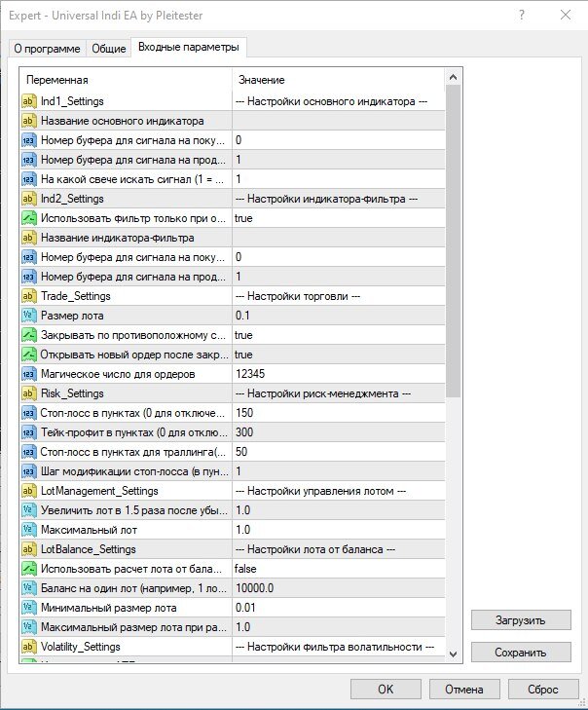
Task: Click the double icon for Размер лота
Action: [28, 316]
